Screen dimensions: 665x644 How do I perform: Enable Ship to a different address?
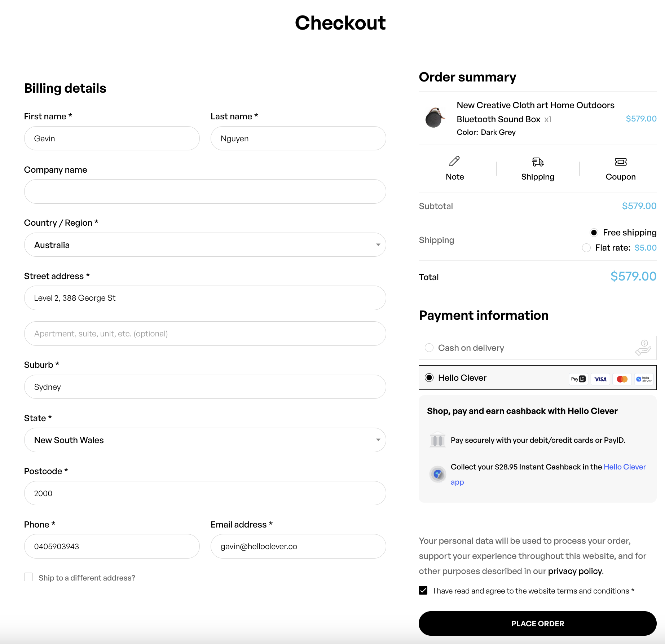pyautogui.click(x=28, y=577)
